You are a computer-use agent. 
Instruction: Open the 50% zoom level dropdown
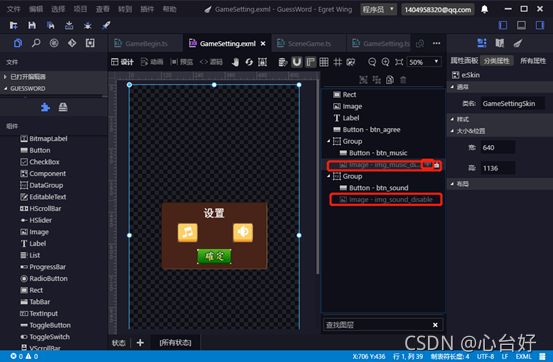pyautogui.click(x=424, y=62)
